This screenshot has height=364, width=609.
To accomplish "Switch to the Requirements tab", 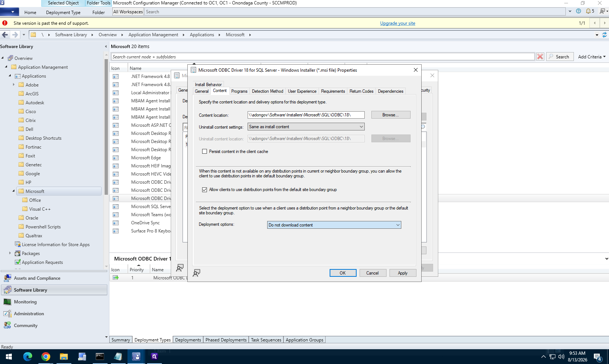I will click(x=333, y=91).
